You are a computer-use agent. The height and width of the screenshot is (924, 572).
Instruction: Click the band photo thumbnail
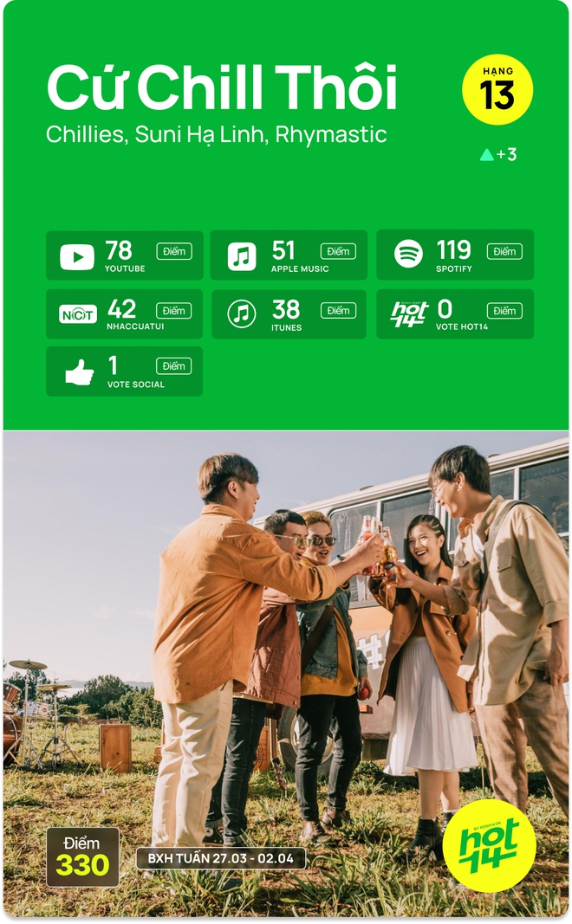click(286, 674)
